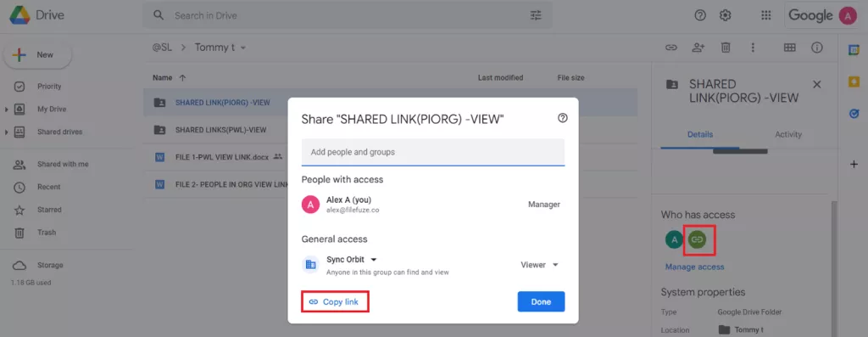Open Google Calendar side panel icon

click(x=854, y=50)
